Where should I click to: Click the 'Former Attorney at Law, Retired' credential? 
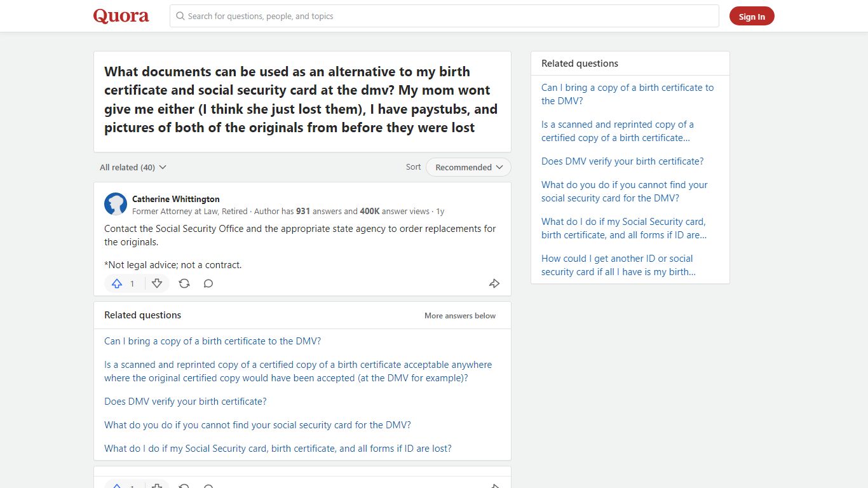tap(190, 212)
